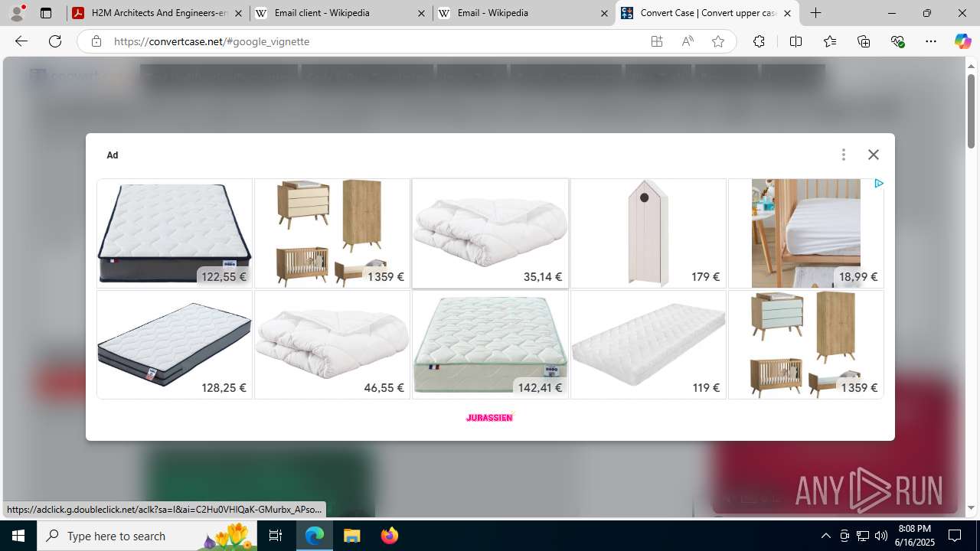Toggle Split screen view
980x551 pixels.
coord(795,41)
